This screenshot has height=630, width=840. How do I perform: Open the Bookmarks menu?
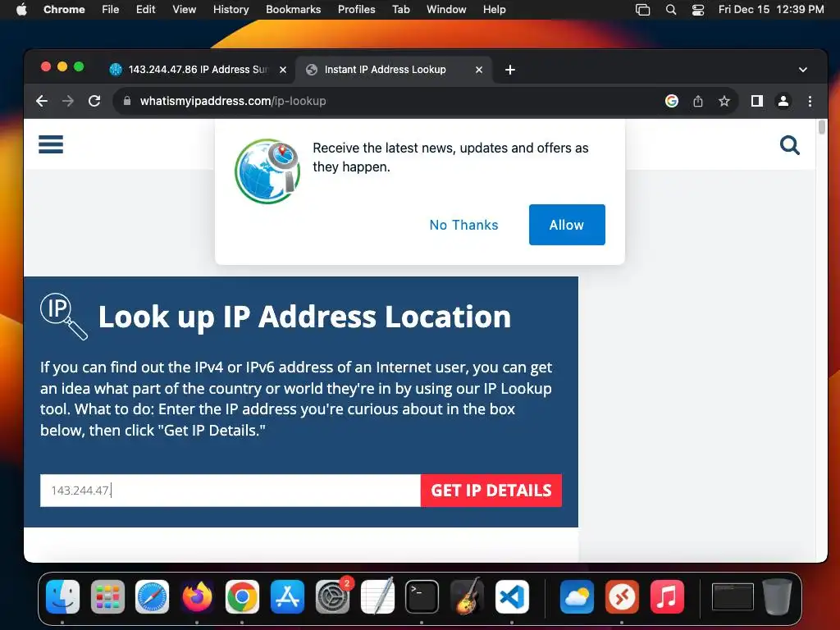pyautogui.click(x=294, y=9)
